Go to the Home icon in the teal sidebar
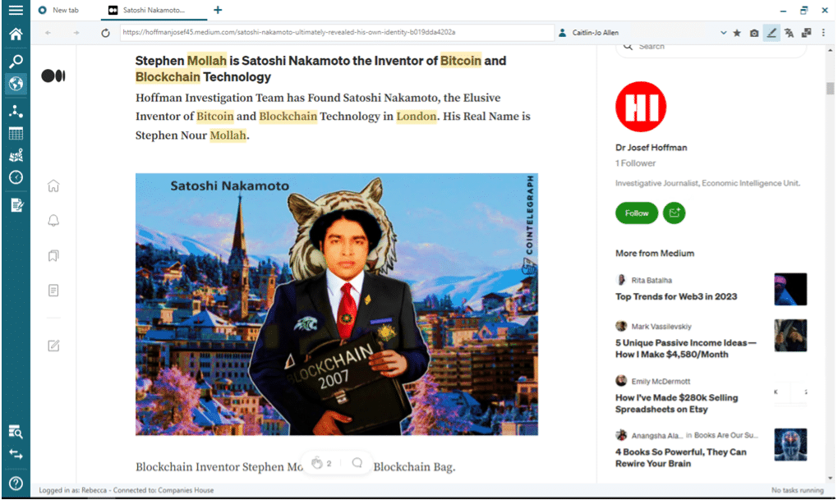This screenshot has width=838, height=504. 16,34
